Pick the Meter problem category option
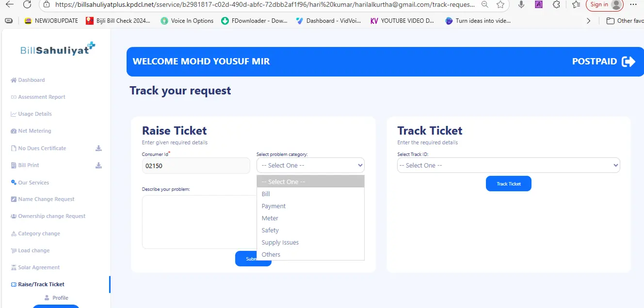Image resolution: width=644 pixels, height=308 pixels. 270,218
